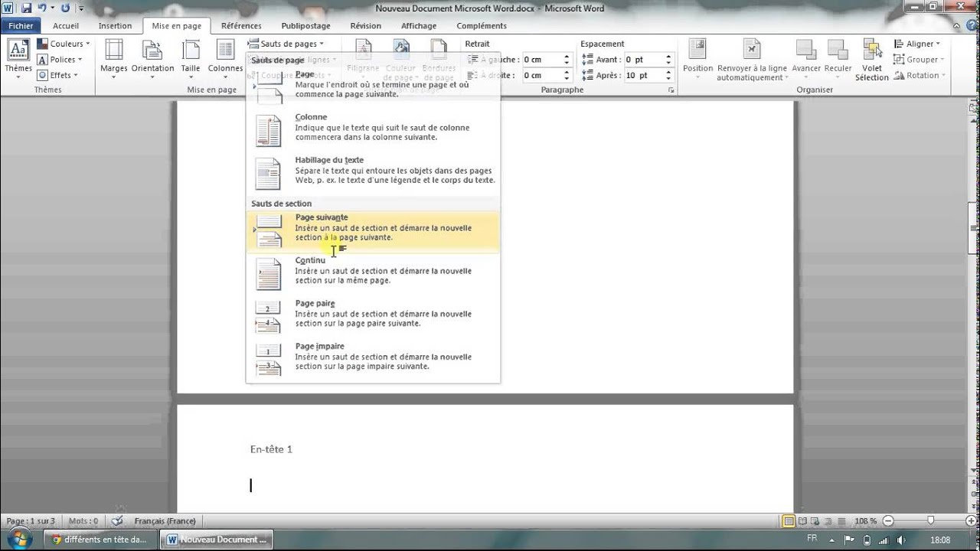Click the Word 'Nouveau Document' taskbar button
This screenshot has width=980, height=551.
tap(216, 540)
